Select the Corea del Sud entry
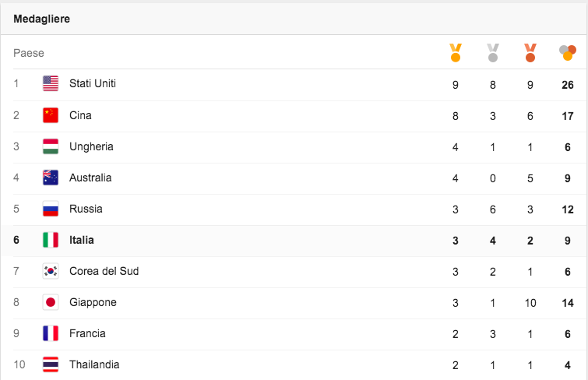 coord(104,271)
